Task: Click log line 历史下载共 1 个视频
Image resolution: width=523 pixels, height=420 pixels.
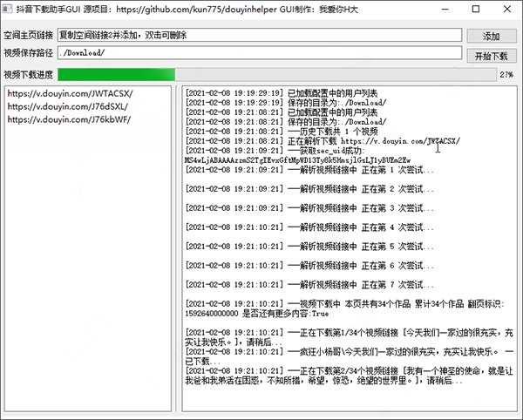Action: [282, 132]
